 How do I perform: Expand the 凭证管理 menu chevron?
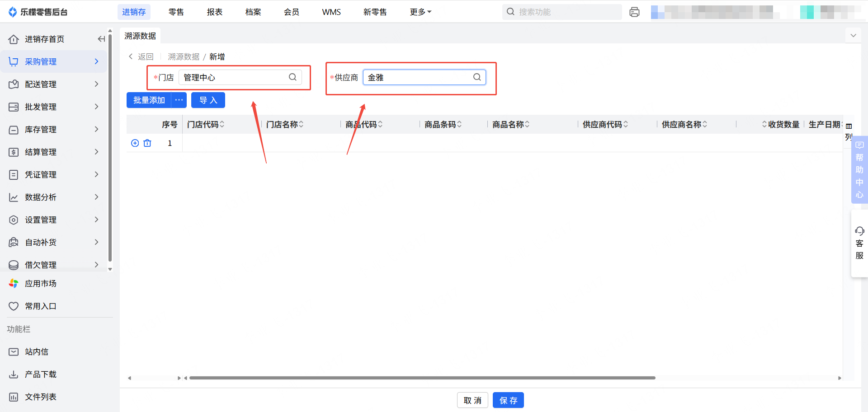tap(96, 174)
